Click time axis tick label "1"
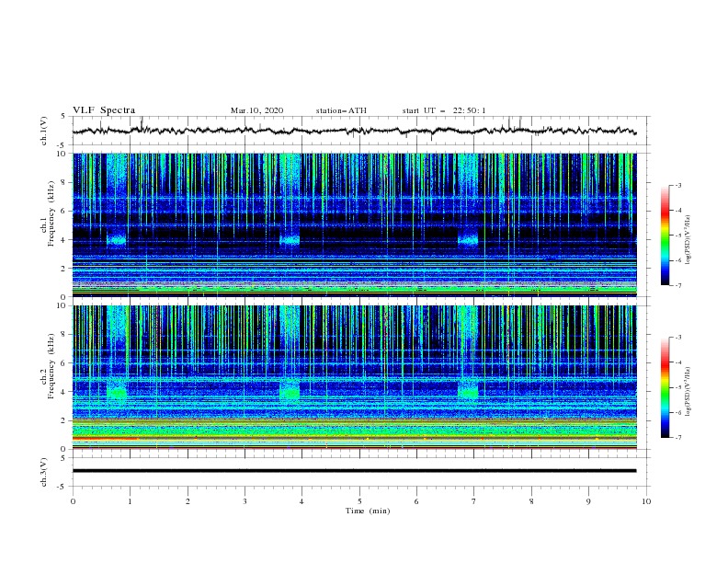 (130, 501)
